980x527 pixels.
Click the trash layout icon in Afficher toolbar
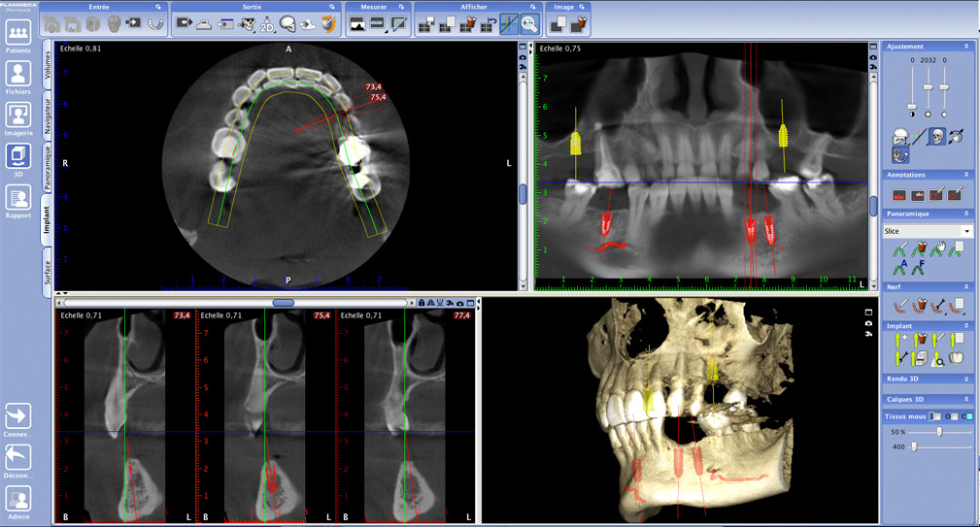pyautogui.click(x=467, y=23)
